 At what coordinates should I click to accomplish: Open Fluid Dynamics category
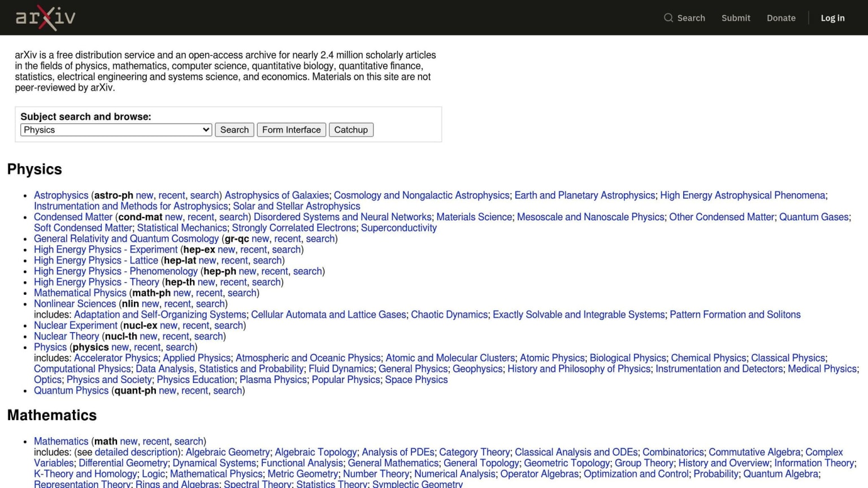pos(341,369)
